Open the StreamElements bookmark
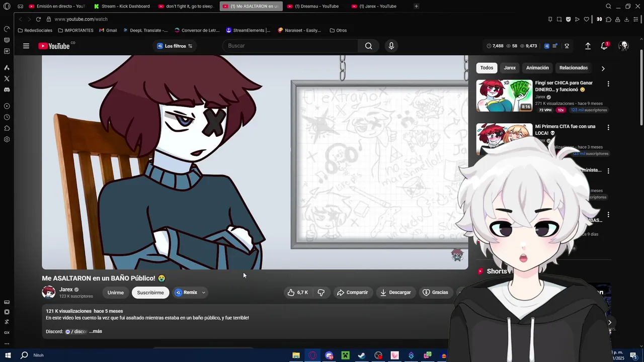Image resolution: width=644 pixels, height=362 pixels. click(x=248, y=30)
